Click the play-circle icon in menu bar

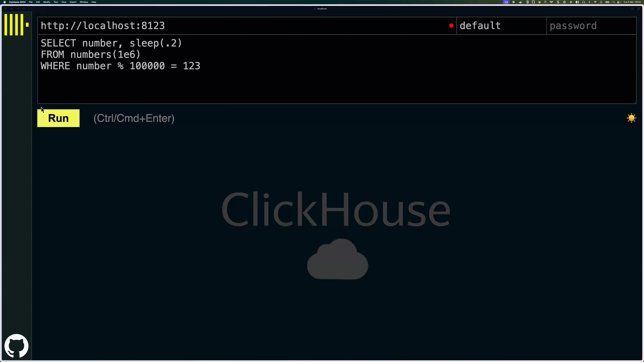tap(601, 2)
